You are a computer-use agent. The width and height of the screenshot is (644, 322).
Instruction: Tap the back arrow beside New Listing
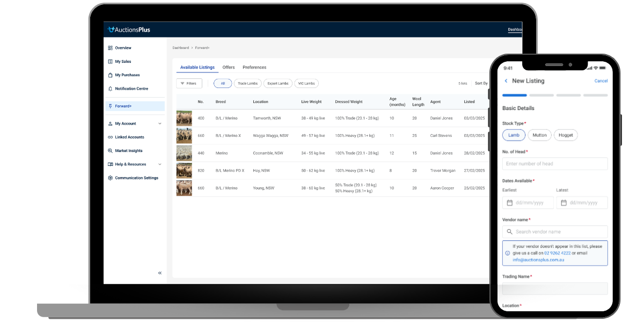coord(506,81)
